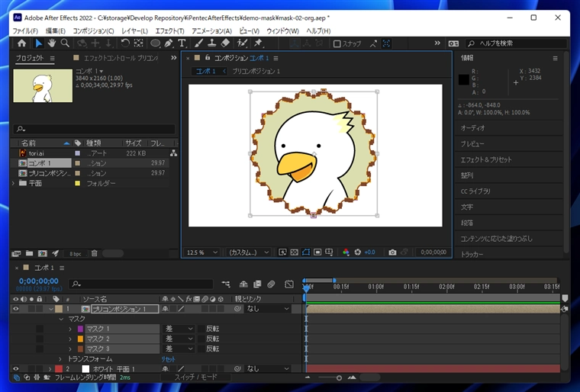
Task: Take a snapshot with the camera icon
Action: click(x=392, y=252)
